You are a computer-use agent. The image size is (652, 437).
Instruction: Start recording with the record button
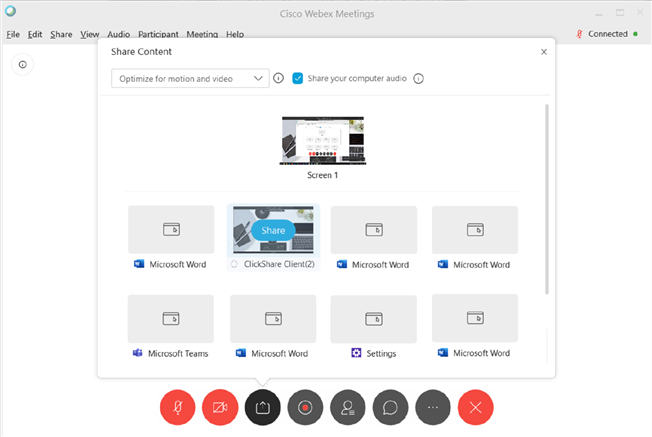(x=304, y=407)
